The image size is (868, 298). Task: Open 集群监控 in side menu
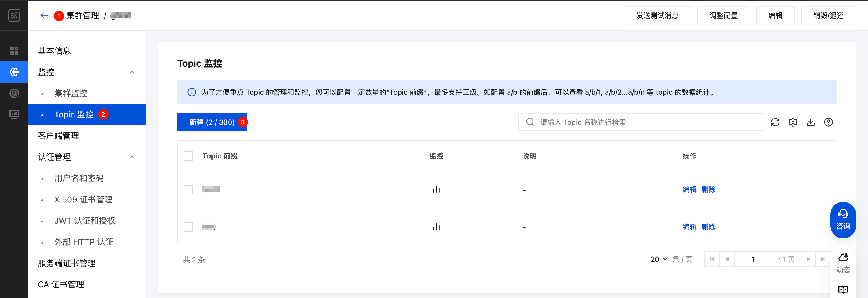[71, 93]
